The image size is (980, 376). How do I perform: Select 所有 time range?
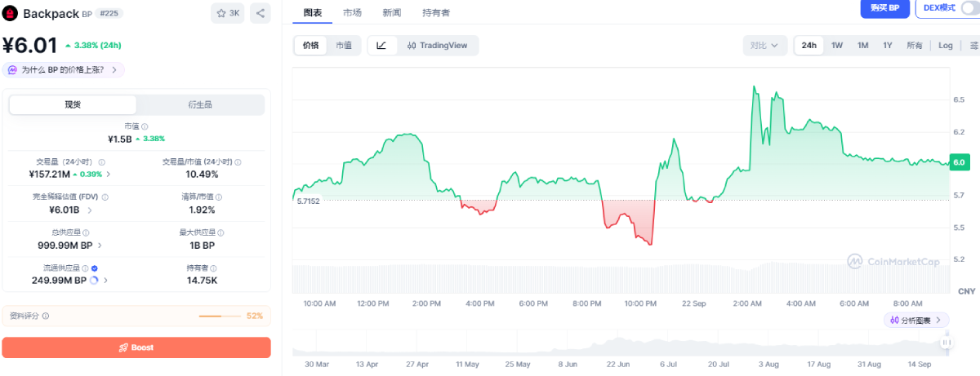point(915,46)
